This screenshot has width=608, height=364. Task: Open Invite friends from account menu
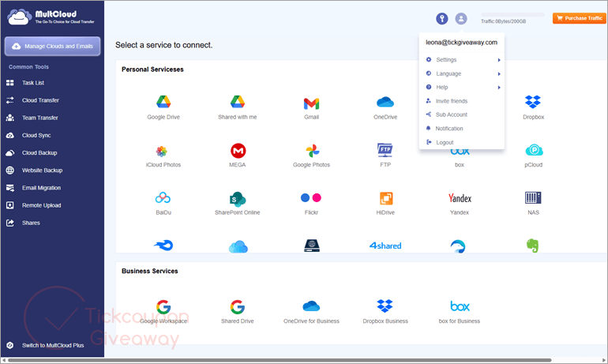tap(462, 101)
